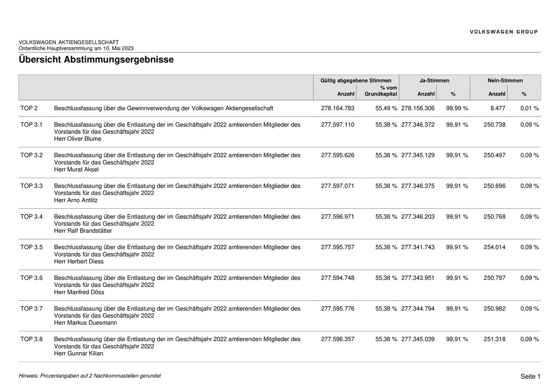Select the name Herr Arno Antlitz
The height and width of the screenshot is (392, 555).
(x=76, y=201)
